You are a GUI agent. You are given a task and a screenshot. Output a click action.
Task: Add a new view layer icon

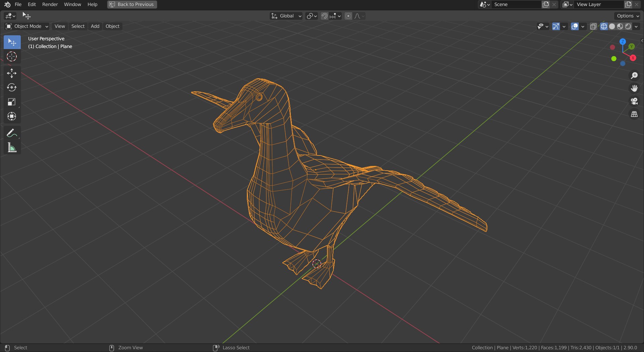click(628, 4)
